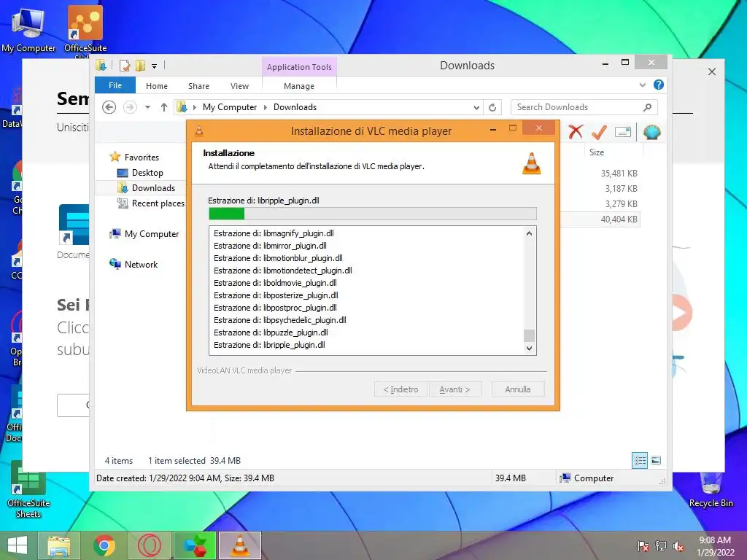Open File Explorer from the taskbar
This screenshot has height=560, width=747.
tap(59, 545)
